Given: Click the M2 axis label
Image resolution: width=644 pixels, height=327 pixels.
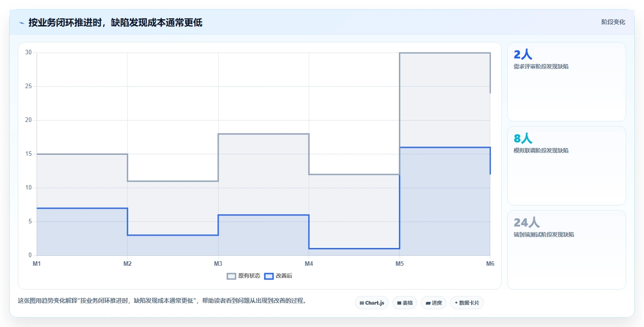Looking at the screenshot, I should click(128, 264).
